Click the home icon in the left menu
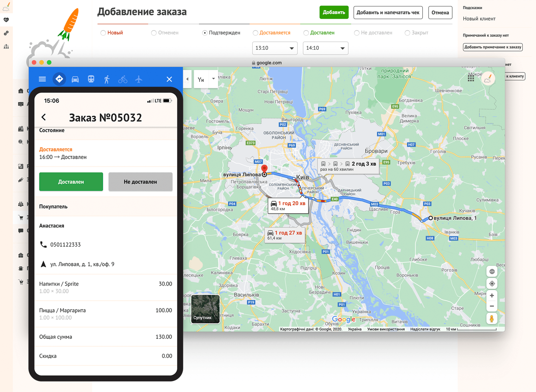536x392 pixels. (x=21, y=91)
